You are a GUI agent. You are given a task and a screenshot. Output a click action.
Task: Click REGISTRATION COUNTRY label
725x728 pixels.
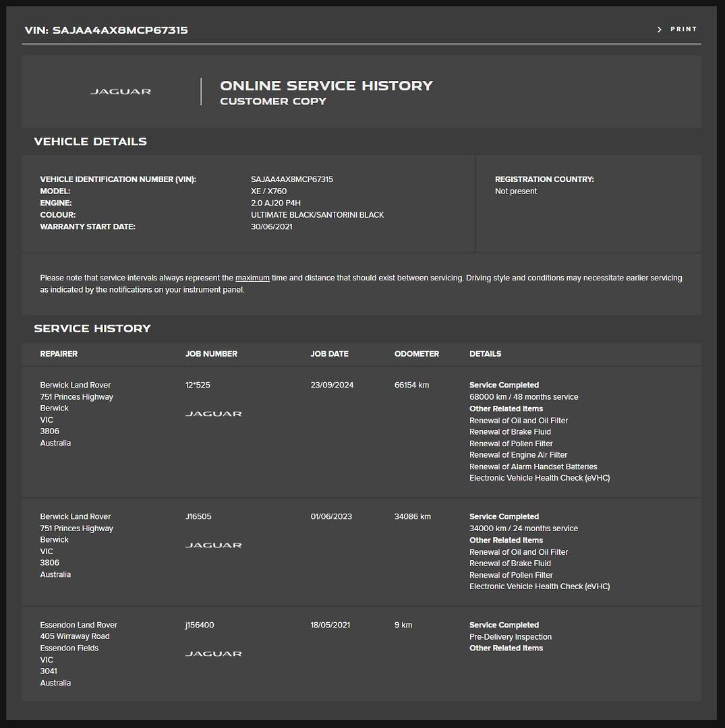pyautogui.click(x=544, y=179)
